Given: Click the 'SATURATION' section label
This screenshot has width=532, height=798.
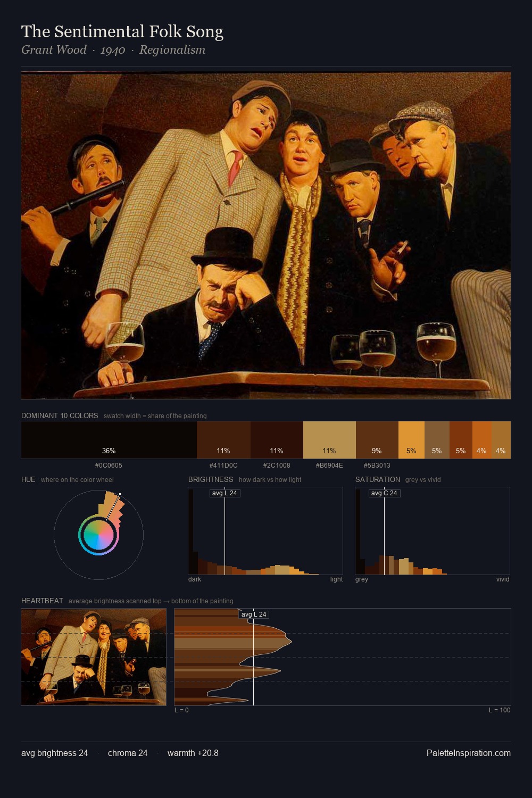Looking at the screenshot, I should click(378, 479).
